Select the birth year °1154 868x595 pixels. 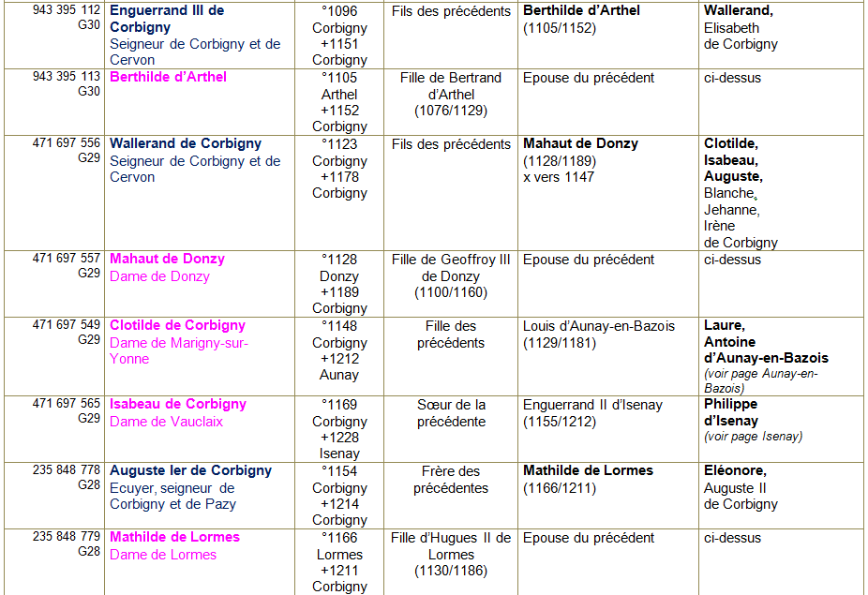pos(339,471)
